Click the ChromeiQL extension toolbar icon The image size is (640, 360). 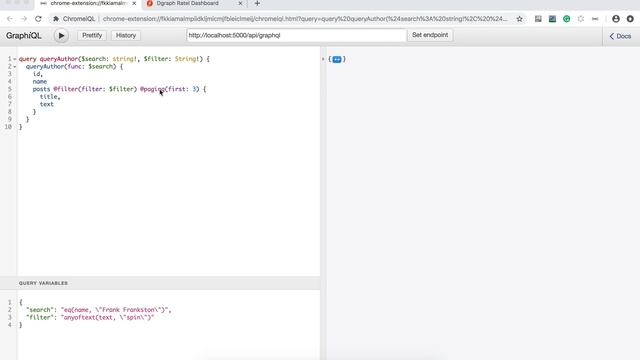click(595, 19)
